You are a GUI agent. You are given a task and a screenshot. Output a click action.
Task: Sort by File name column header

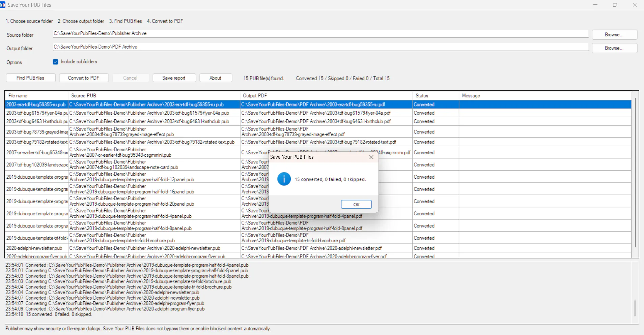pos(36,96)
